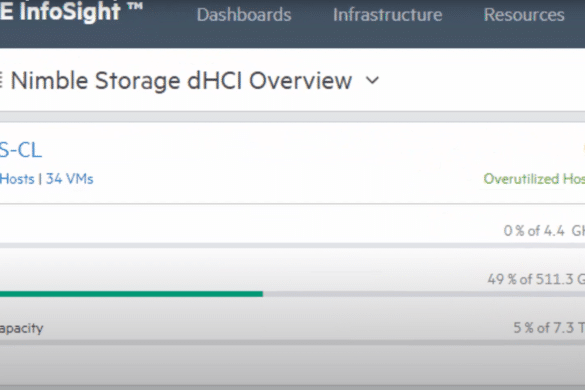Screen dimensions: 585x390
Task: Click the drag handle beside Nimble Storage title
Action: coord(1,80)
